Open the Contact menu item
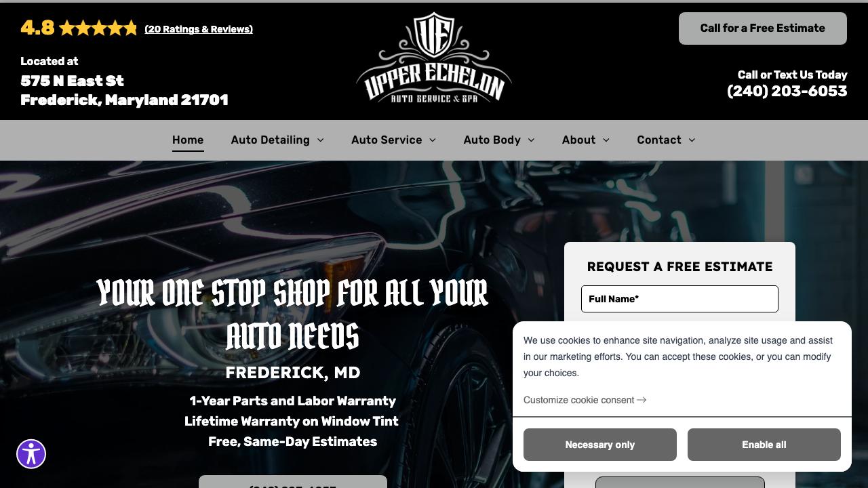 click(658, 140)
